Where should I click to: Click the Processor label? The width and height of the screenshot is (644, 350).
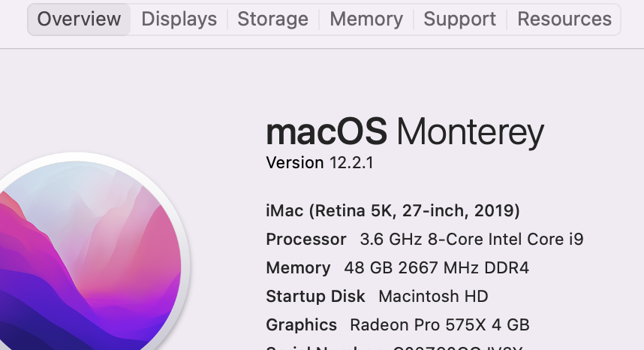point(306,240)
